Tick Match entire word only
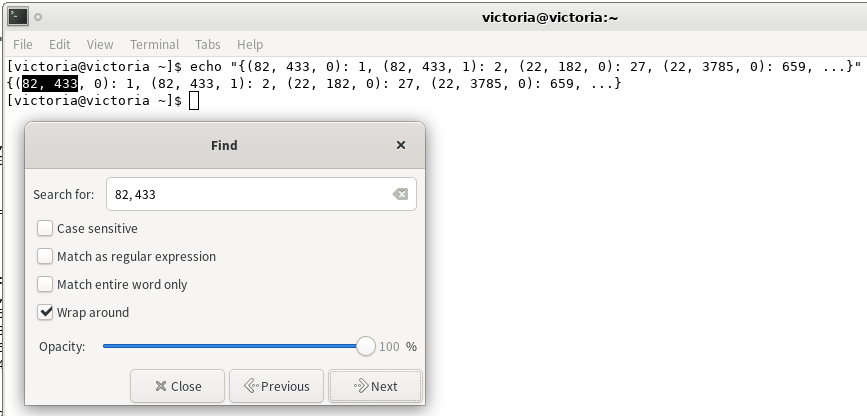 point(45,284)
